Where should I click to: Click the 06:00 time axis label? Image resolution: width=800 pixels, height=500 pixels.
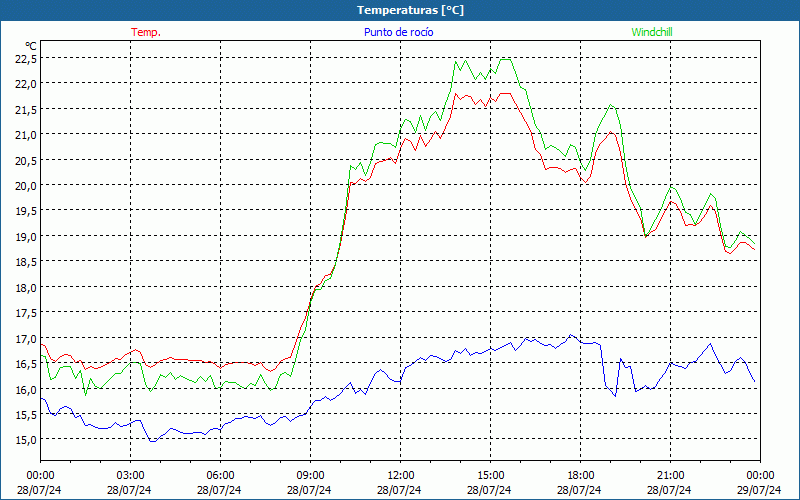click(x=220, y=475)
